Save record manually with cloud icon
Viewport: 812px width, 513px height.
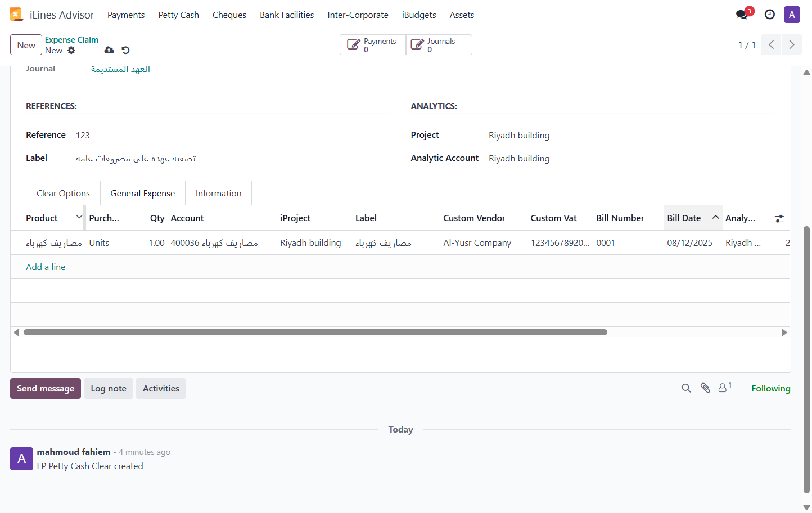tap(109, 50)
